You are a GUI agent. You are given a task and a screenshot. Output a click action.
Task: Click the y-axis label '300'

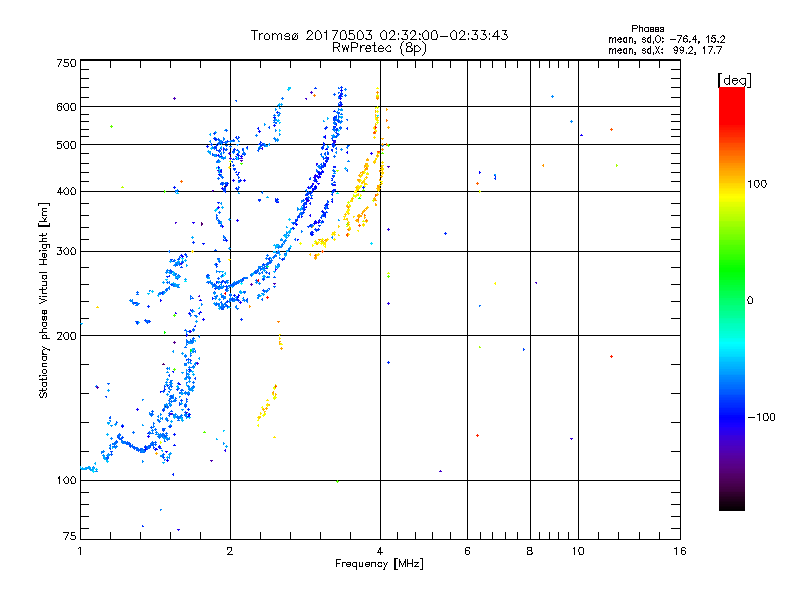(x=67, y=251)
